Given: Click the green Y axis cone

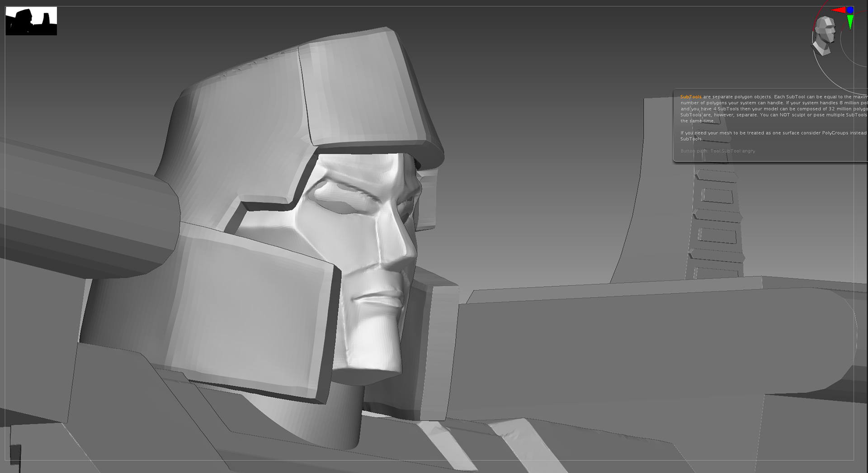Looking at the screenshot, I should point(850,22).
